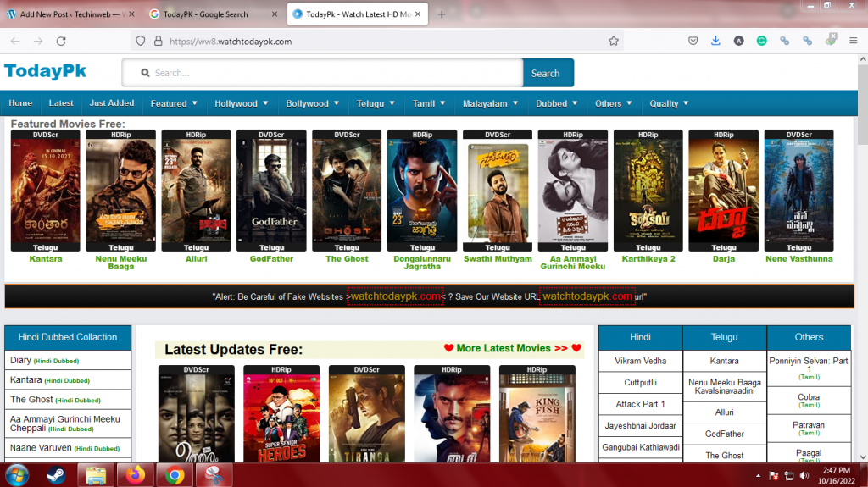The height and width of the screenshot is (487, 868).
Task: Open the Firefox hamburger menu
Action: point(853,41)
